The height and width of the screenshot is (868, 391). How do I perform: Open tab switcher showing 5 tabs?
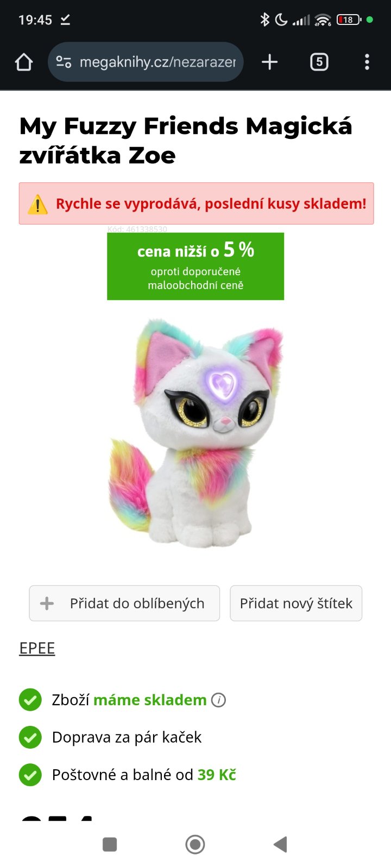[x=319, y=62]
